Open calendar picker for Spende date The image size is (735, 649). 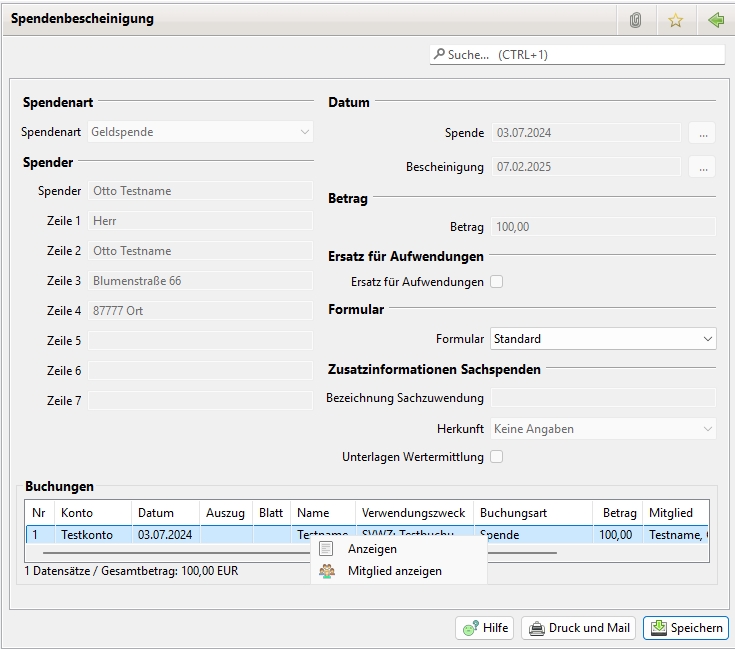[x=702, y=133]
